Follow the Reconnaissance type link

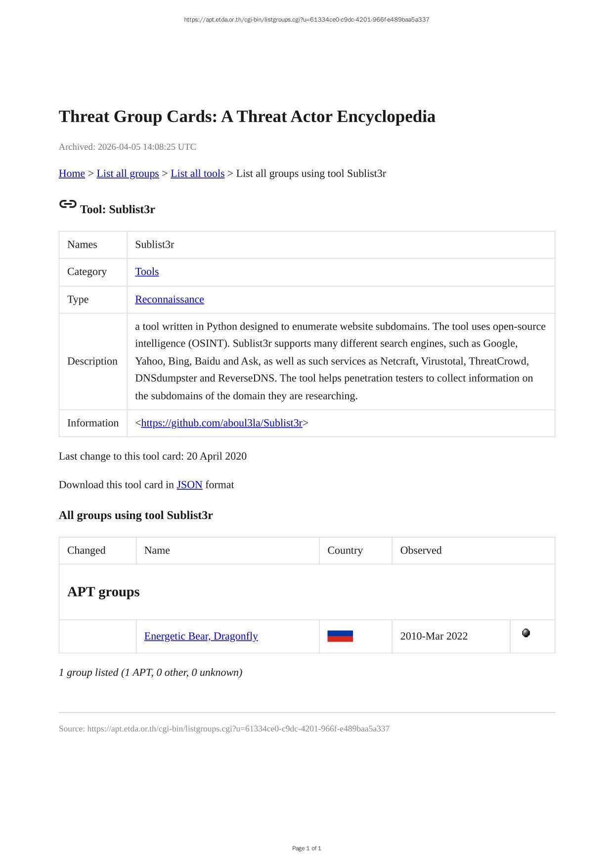pos(169,300)
